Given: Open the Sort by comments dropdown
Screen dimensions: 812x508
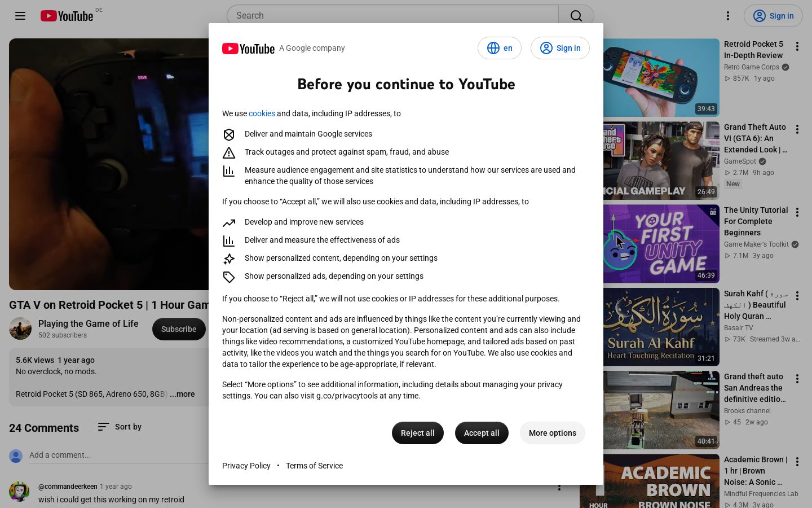Looking at the screenshot, I should click(120, 427).
